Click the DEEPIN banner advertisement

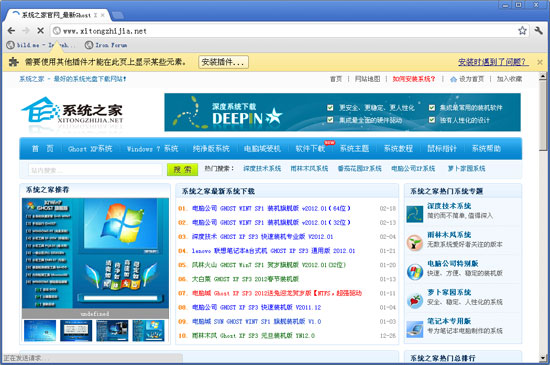(342, 112)
